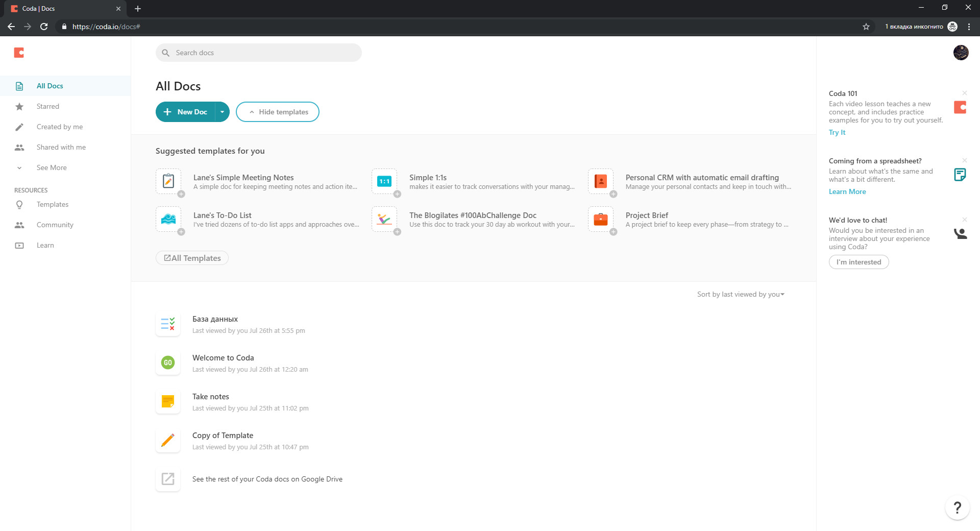Open the user profile avatar

coord(961,53)
